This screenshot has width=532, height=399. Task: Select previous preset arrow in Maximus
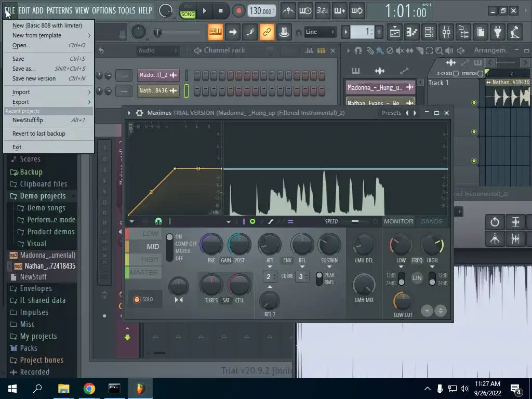pos(407,113)
